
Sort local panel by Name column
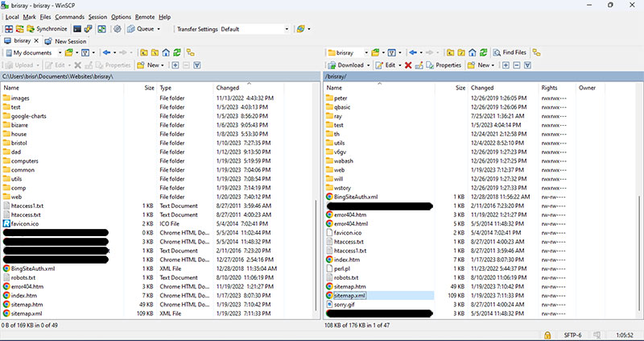coord(63,88)
